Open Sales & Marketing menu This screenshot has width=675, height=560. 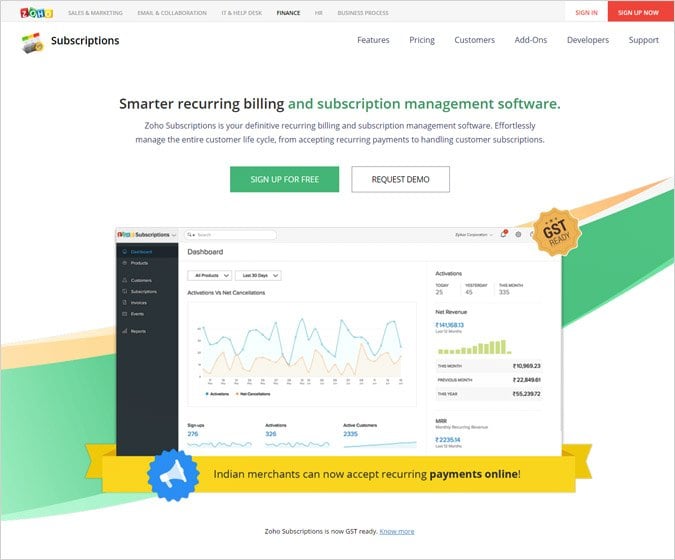[x=95, y=13]
